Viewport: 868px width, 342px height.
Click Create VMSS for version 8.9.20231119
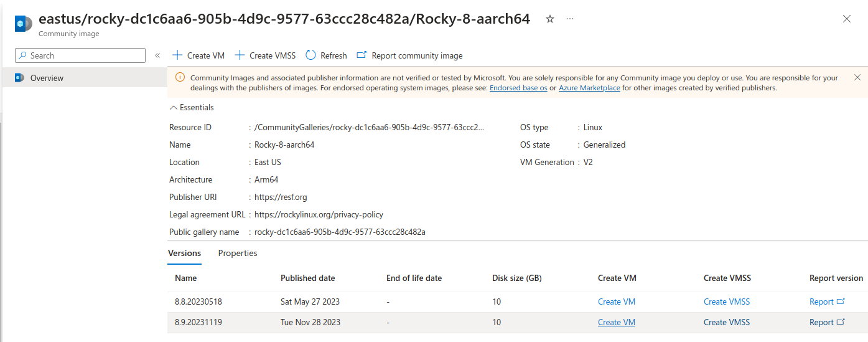(726, 322)
